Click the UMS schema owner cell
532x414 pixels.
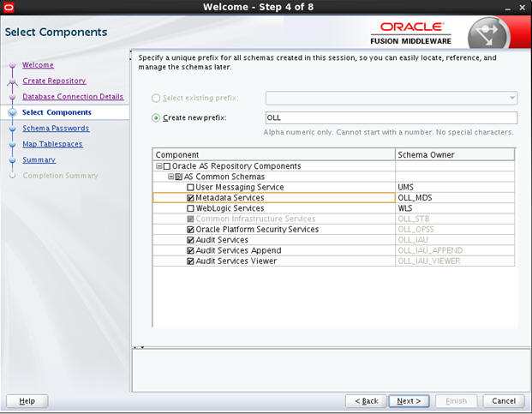(455, 188)
